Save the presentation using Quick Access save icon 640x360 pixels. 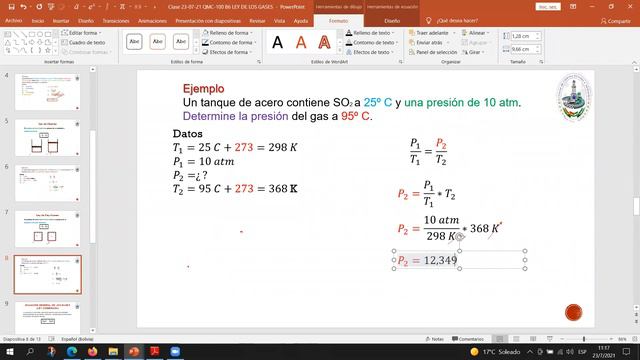pyautogui.click(x=11, y=7)
